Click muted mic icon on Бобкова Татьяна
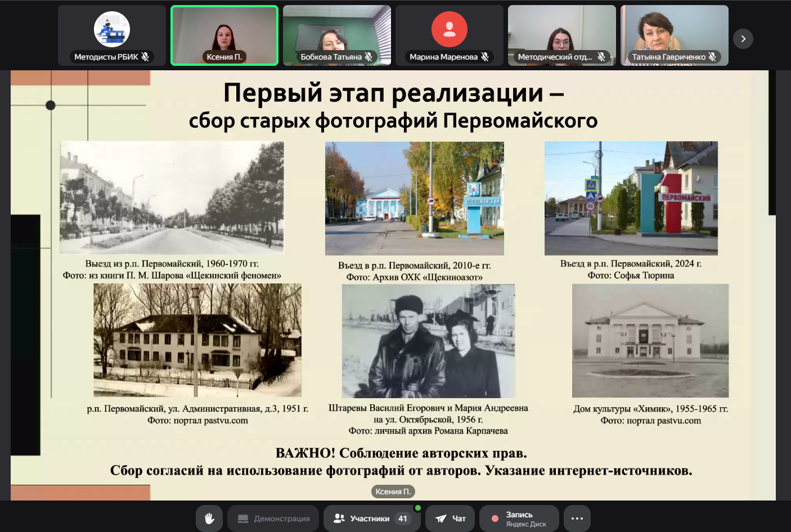Viewport: 791px width, 532px height. [x=368, y=57]
